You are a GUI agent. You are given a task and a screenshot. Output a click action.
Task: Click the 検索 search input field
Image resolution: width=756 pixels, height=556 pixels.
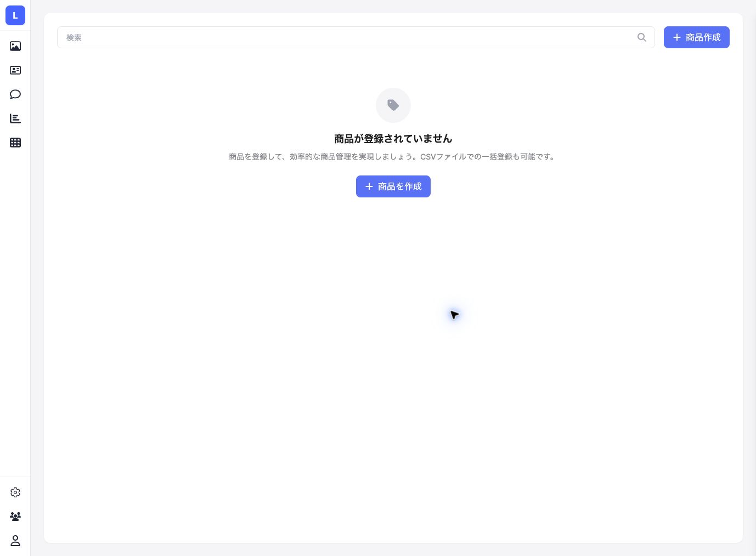click(356, 37)
